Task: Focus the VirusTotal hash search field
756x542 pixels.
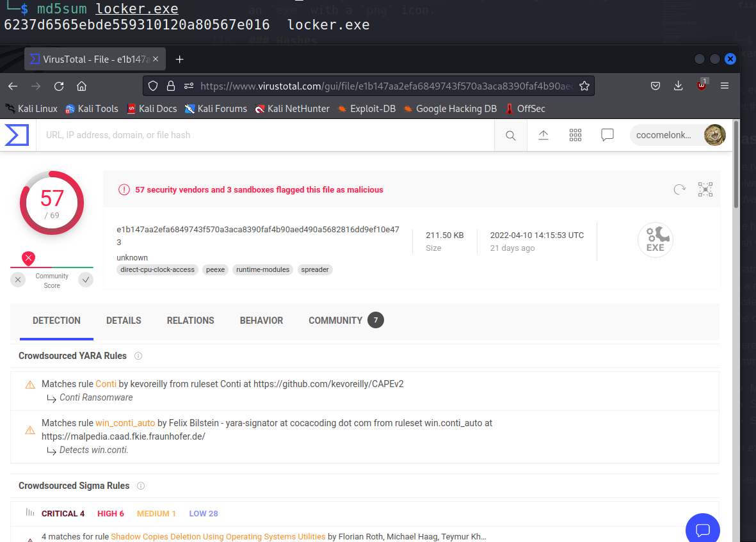Action: (x=265, y=135)
